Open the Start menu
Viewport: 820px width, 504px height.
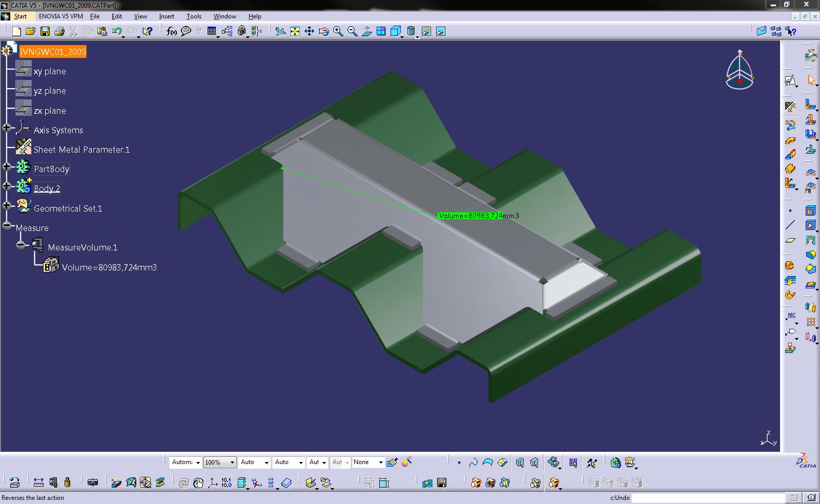tap(20, 16)
